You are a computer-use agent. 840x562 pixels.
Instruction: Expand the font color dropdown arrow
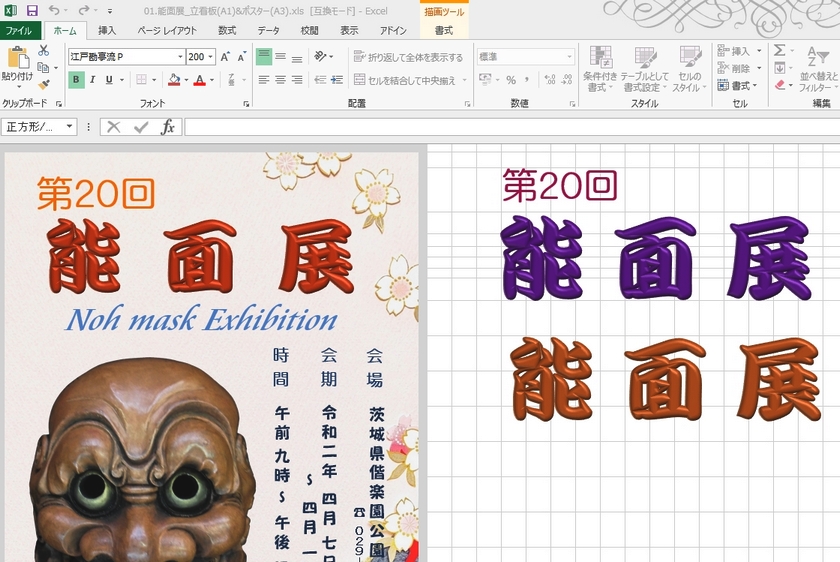tap(212, 80)
